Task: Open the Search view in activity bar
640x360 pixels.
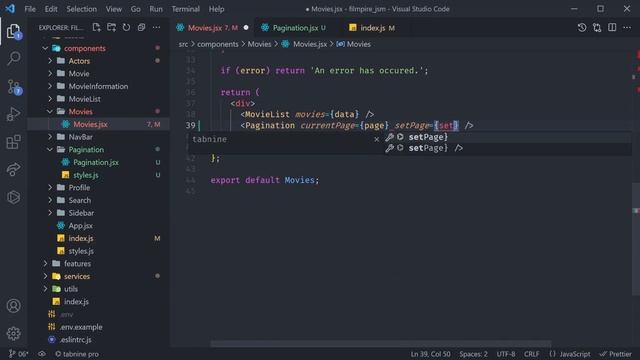Action: click(13, 58)
